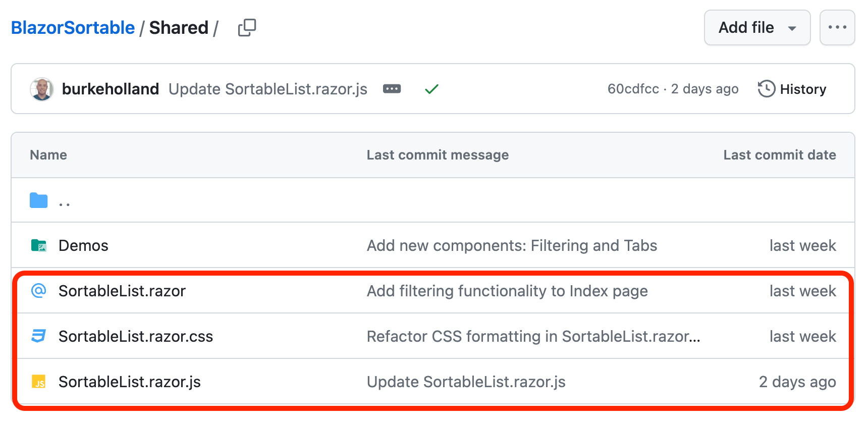Click the CSS file type icon

pos(39,336)
